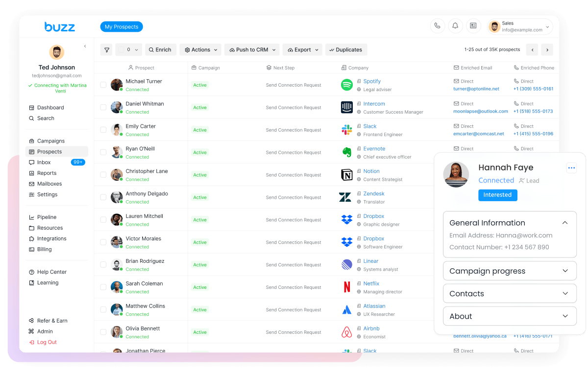
Task: Click the filter funnel icon
Action: [106, 49]
